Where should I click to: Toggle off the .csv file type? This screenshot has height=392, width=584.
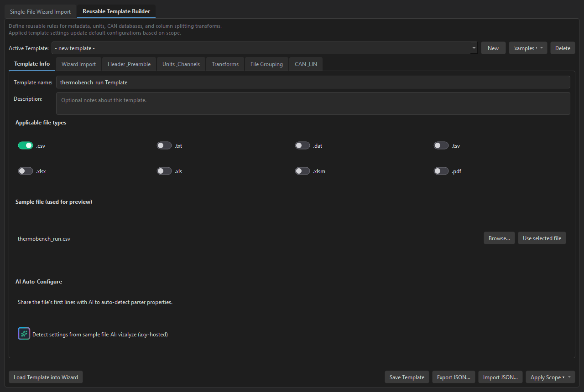26,145
